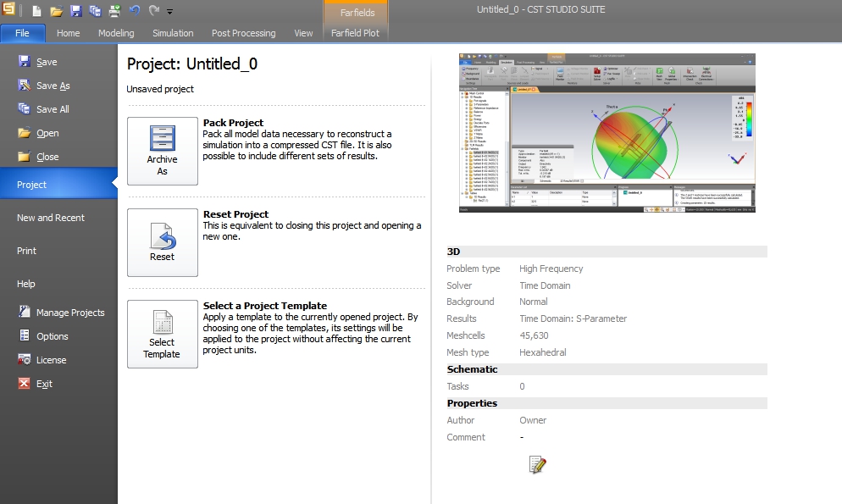
Task: Click the project preview thumbnail image
Action: 607,133
